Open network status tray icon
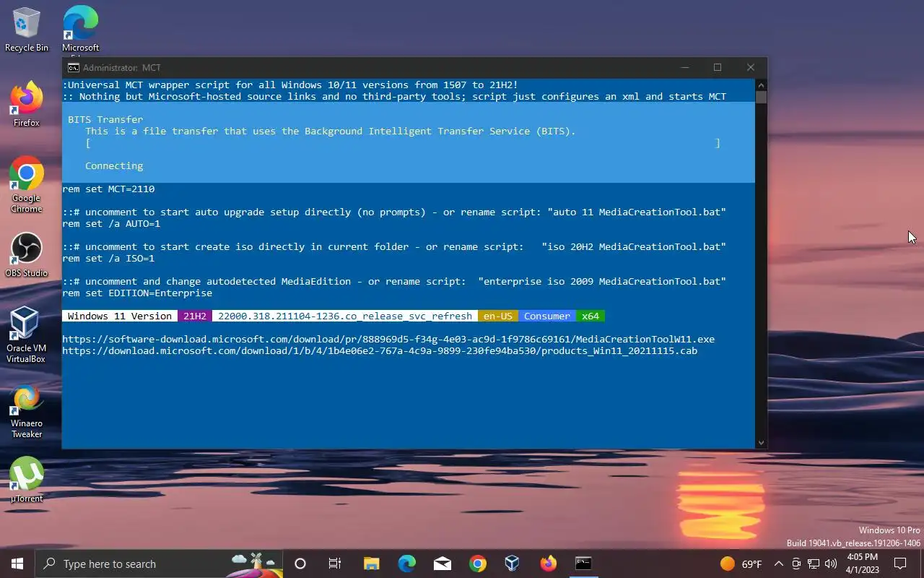Viewport: 924px width, 578px height. [x=814, y=564]
